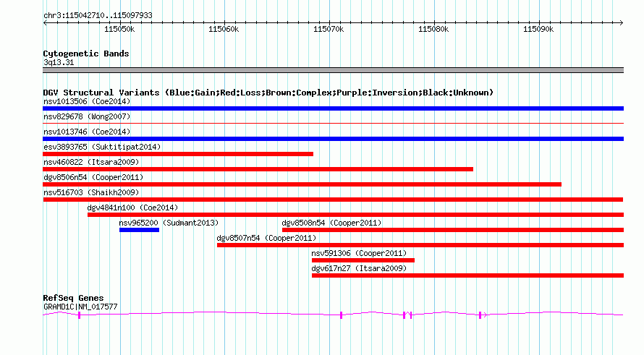
Task: Open the nsv829678 (Wong2007) label
Action: [x=87, y=116]
